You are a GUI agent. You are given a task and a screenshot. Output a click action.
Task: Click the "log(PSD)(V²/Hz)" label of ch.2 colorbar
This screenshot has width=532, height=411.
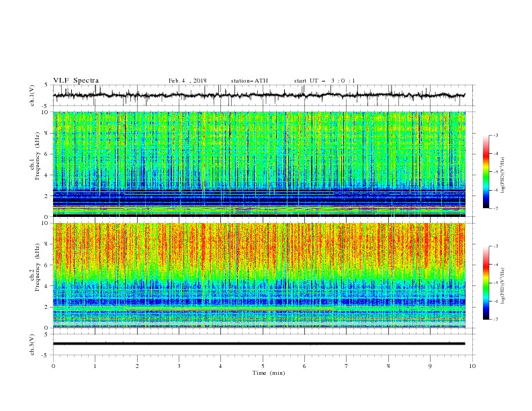click(502, 286)
